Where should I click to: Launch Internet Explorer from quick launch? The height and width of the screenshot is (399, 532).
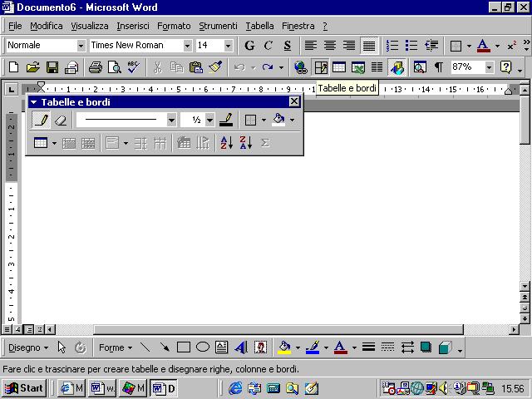[235, 388]
